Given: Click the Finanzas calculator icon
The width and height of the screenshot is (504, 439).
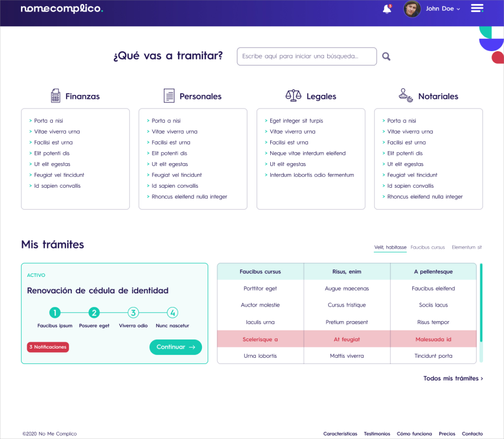Looking at the screenshot, I should [55, 96].
